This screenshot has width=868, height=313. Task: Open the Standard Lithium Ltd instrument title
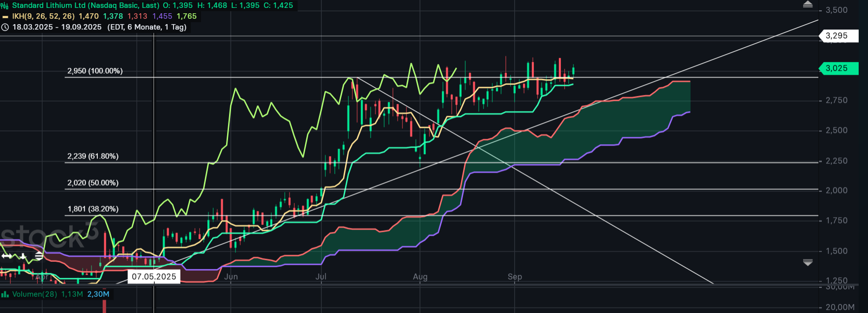coord(86,5)
